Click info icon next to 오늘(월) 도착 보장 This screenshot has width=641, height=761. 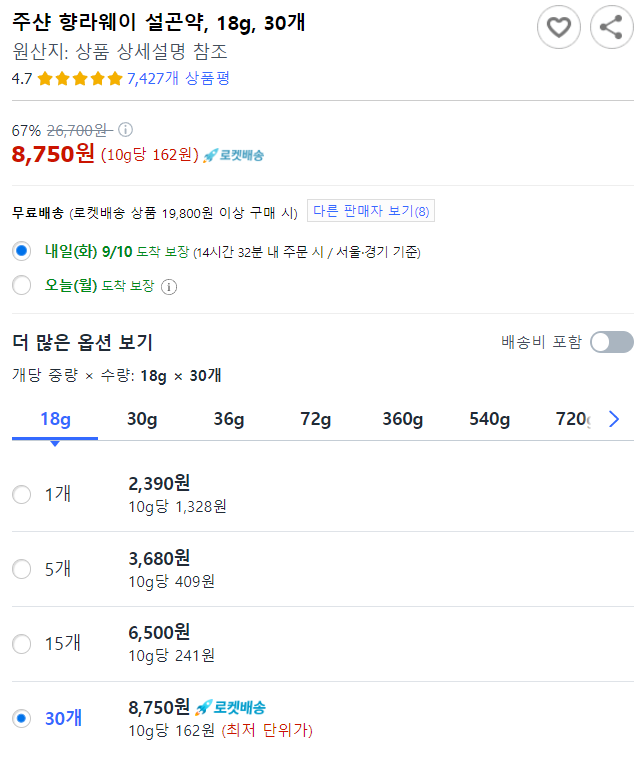tap(169, 287)
